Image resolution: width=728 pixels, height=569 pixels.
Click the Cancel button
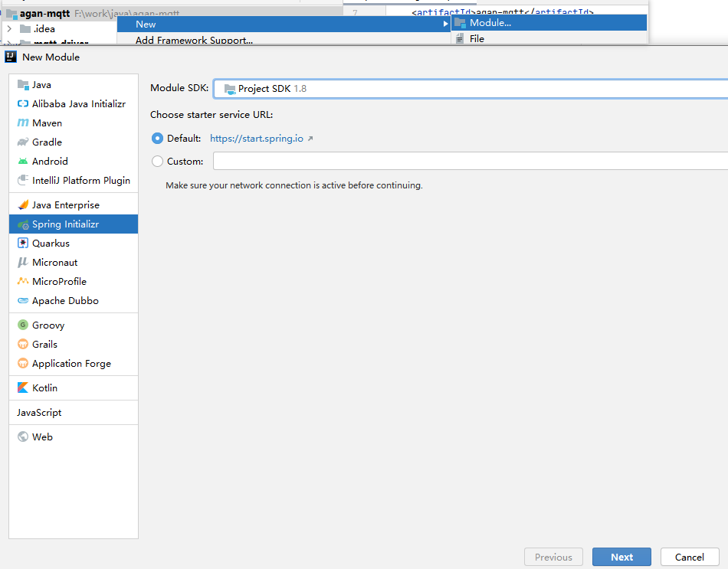click(x=690, y=558)
